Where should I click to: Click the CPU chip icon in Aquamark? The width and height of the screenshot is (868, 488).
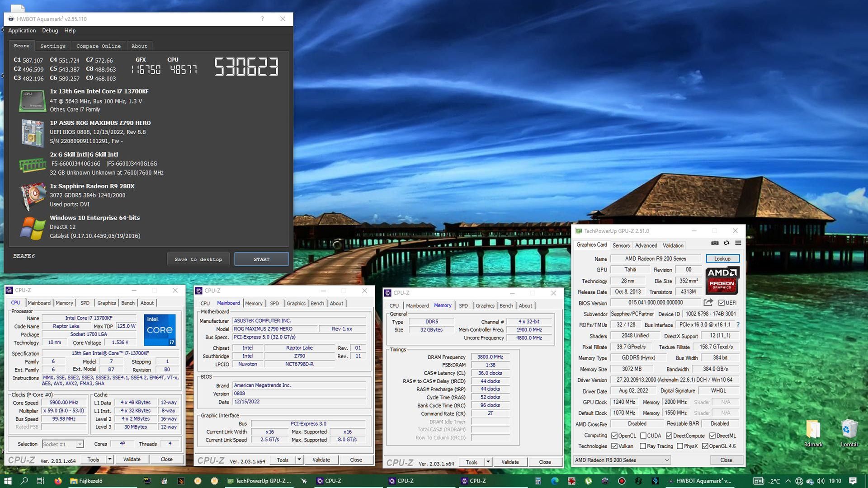pos(33,100)
